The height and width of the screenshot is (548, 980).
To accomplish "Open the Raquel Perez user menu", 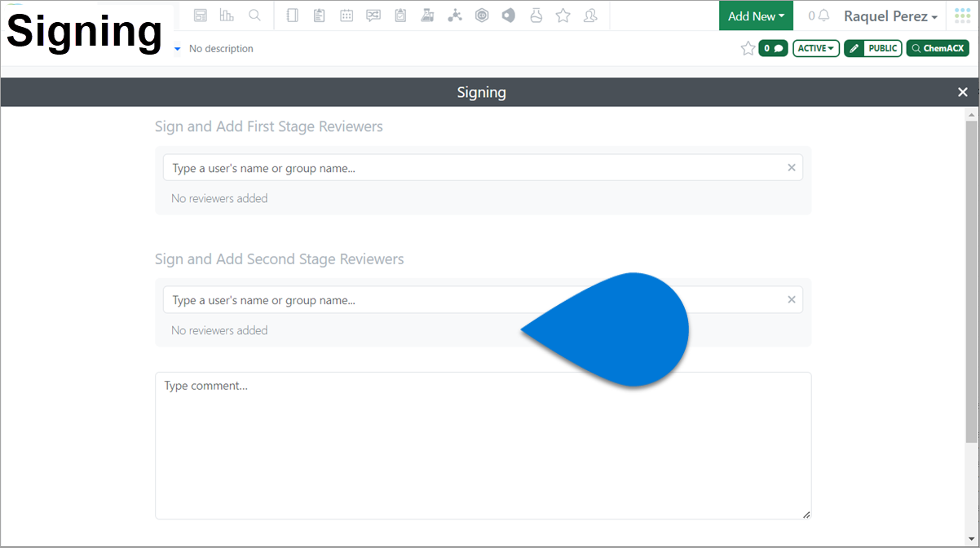I will tap(890, 16).
